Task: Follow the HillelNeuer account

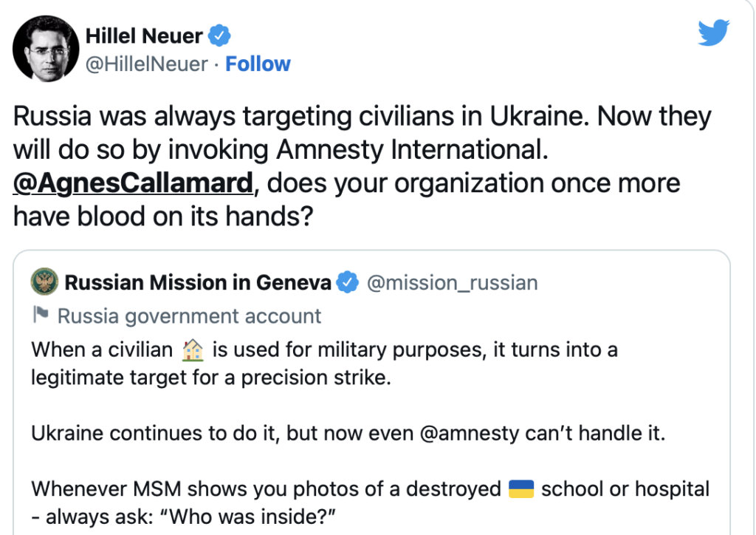Action: 258,64
